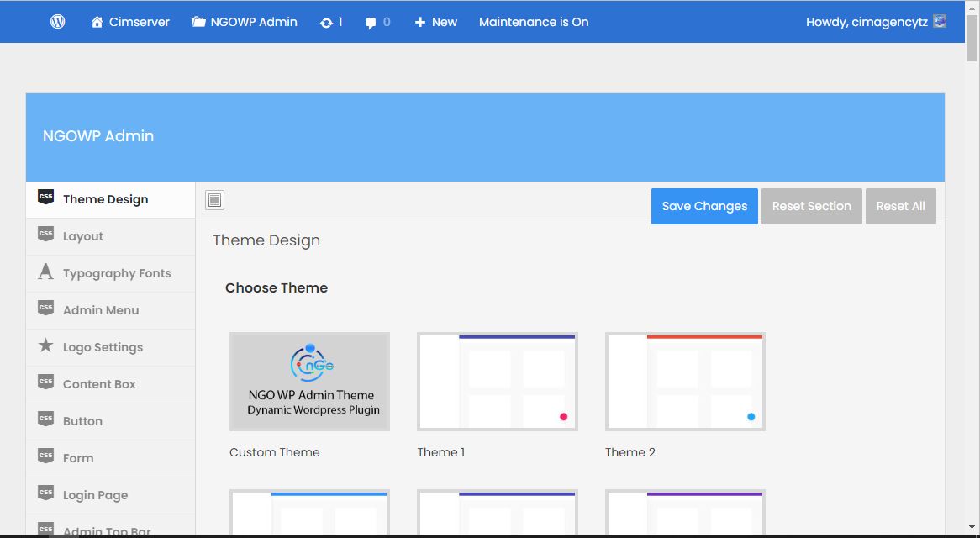Click the Reset All button

(901, 206)
